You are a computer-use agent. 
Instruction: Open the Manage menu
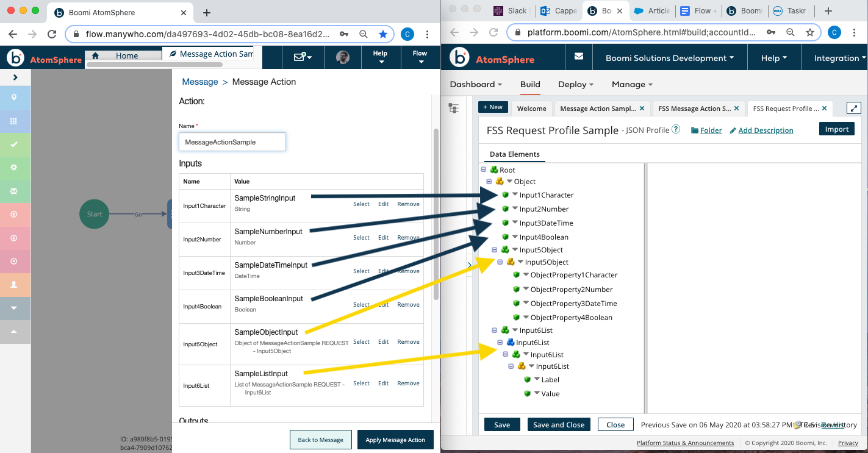[x=632, y=85]
